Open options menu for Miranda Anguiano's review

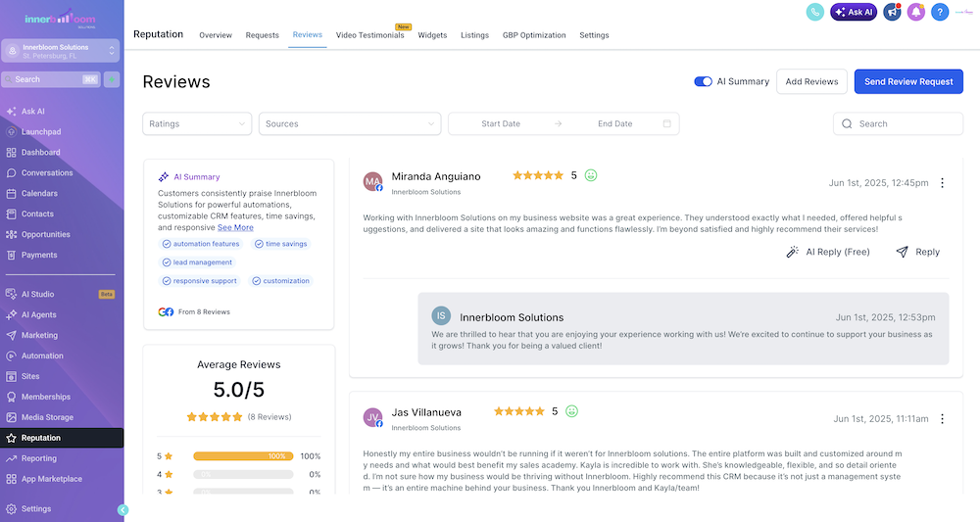coord(942,183)
